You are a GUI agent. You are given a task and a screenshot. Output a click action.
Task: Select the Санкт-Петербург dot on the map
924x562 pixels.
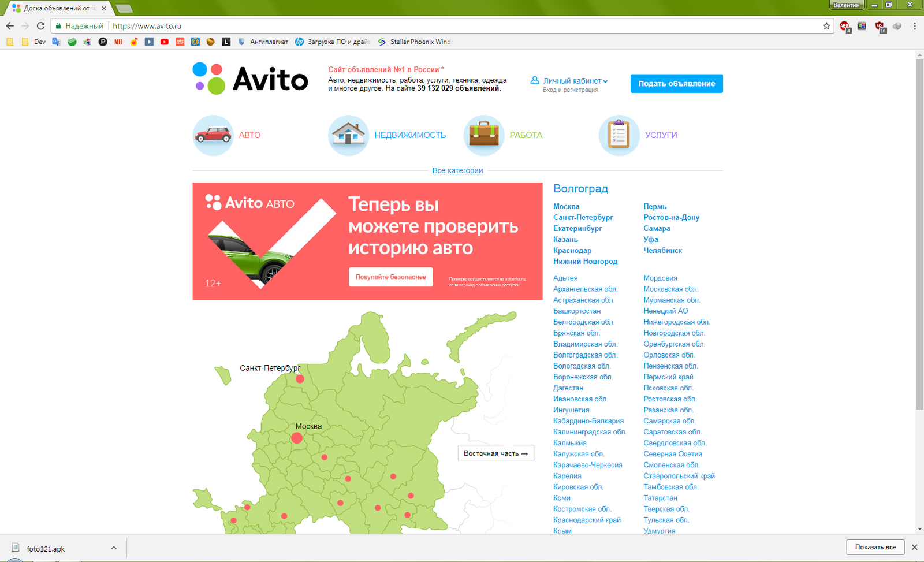pos(300,379)
